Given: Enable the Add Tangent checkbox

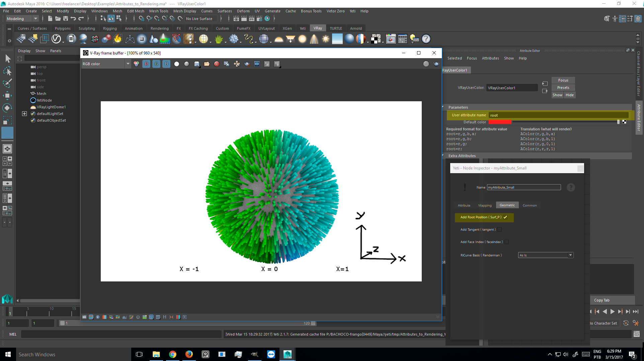Looking at the screenshot, I should (499, 230).
